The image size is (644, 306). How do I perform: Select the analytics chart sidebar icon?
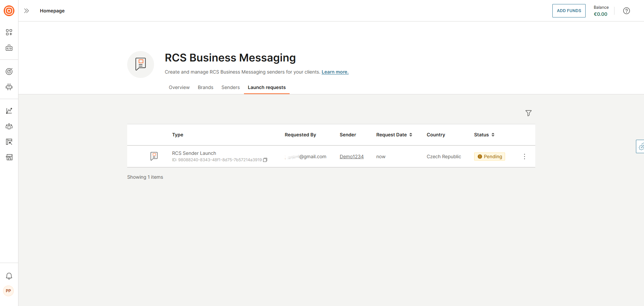[x=9, y=111]
